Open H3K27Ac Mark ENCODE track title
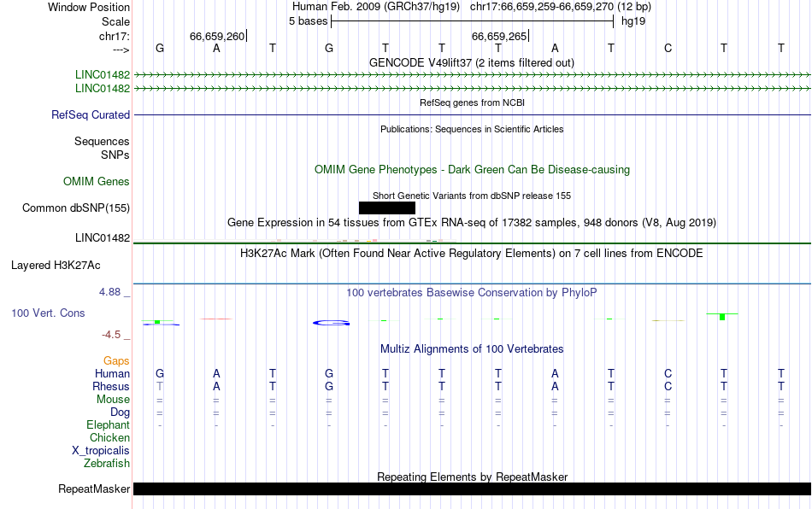The height and width of the screenshot is (509, 812). (472, 253)
